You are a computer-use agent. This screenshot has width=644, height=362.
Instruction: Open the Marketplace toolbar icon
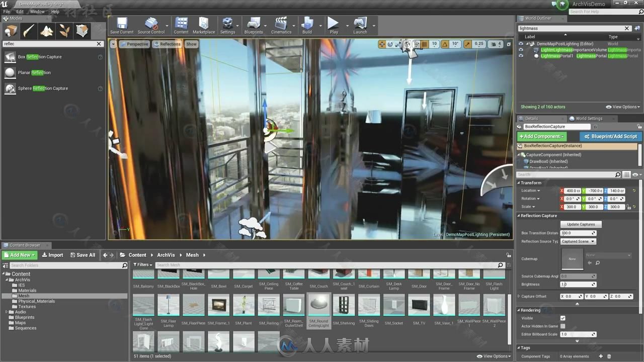[x=204, y=26]
